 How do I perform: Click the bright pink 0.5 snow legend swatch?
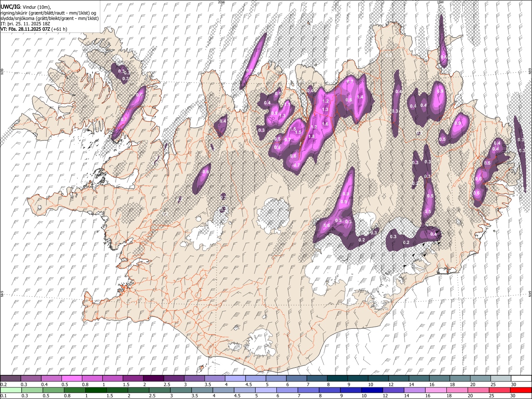click(x=71, y=379)
